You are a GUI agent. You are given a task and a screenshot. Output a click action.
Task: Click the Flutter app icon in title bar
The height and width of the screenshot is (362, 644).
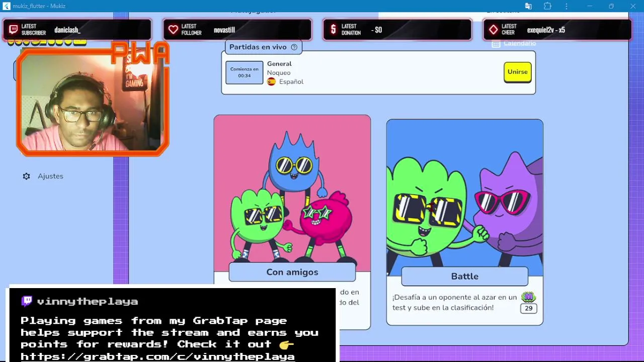click(x=7, y=6)
